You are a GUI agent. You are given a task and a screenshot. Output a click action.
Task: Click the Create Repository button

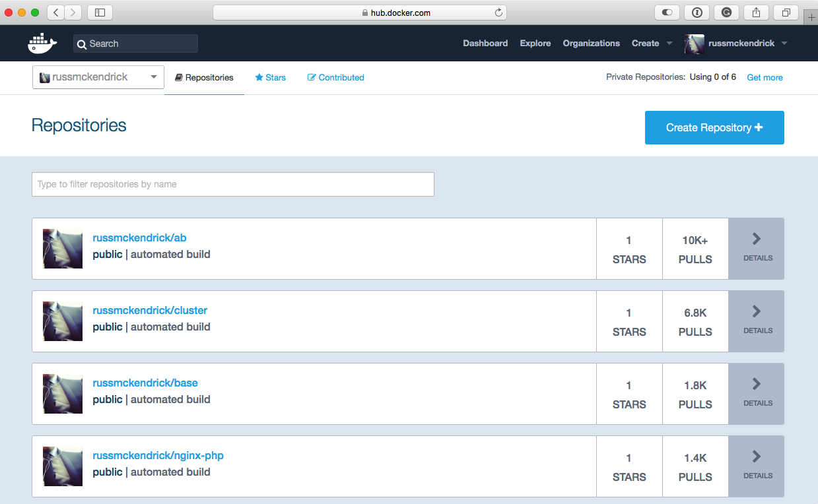[714, 127]
